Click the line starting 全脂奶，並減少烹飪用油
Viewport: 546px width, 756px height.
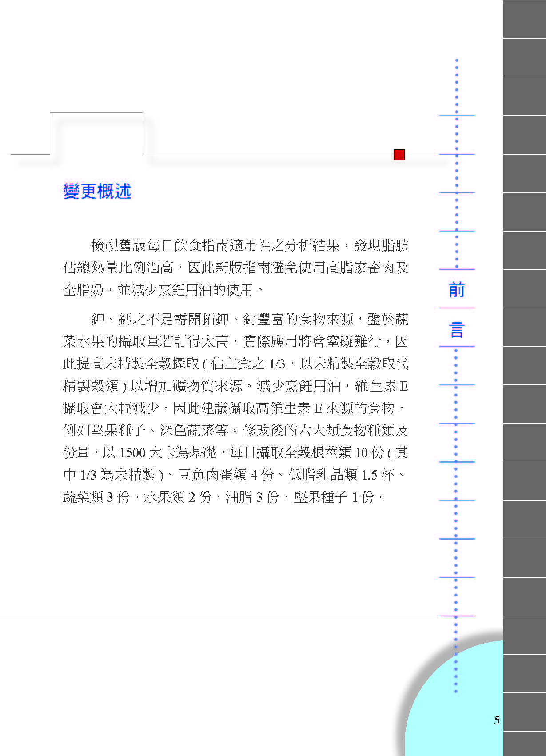(163, 290)
